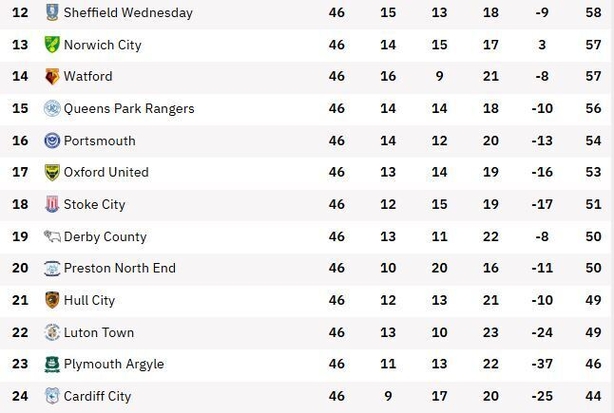Image resolution: width=614 pixels, height=413 pixels.
Task: Click the Norwich City club crest
Action: pos(52,45)
